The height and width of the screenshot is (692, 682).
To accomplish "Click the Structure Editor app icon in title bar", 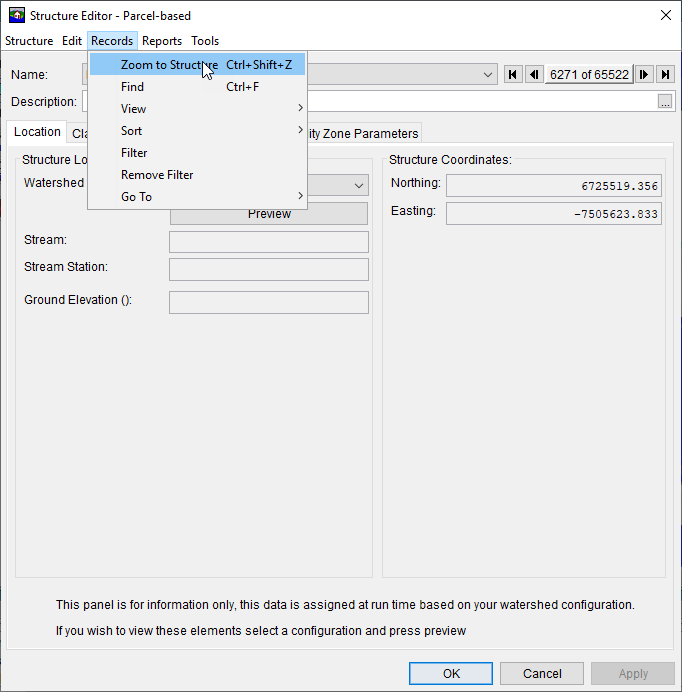I will pos(17,15).
